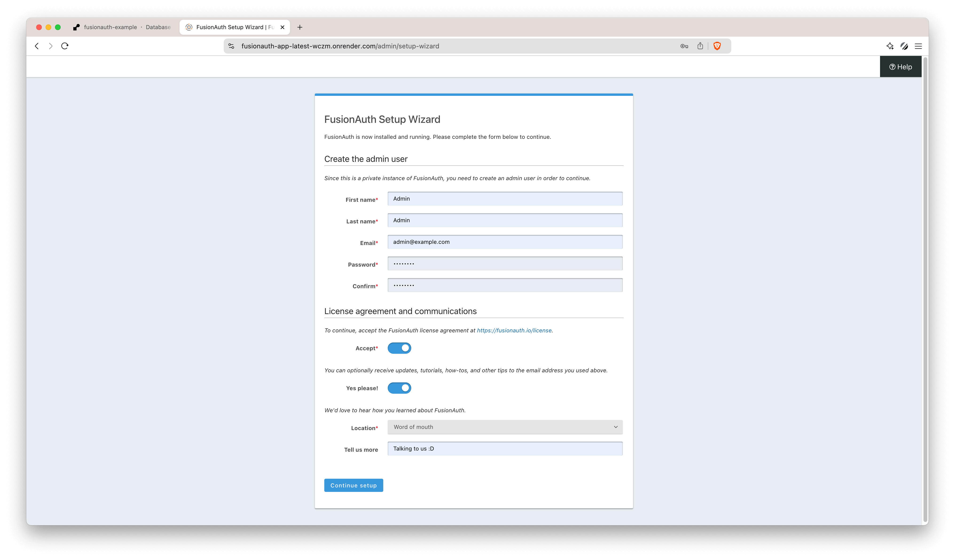Screen dimensions: 955x560
Task: Switch to the fusionauth-example Database tab
Action: 122,27
